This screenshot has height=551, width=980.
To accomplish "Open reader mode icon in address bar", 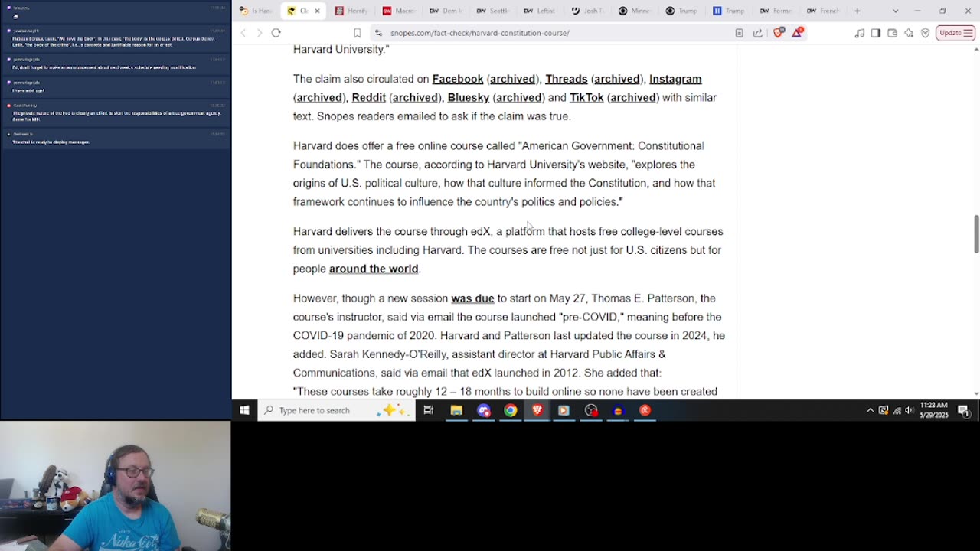I will pyautogui.click(x=739, y=33).
